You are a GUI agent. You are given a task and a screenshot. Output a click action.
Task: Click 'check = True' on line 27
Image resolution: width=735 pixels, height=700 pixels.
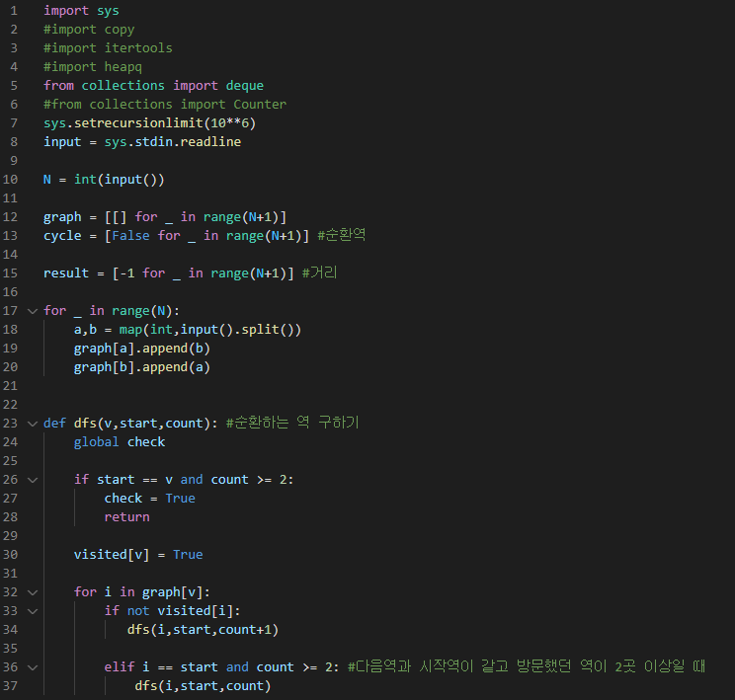click(x=149, y=498)
